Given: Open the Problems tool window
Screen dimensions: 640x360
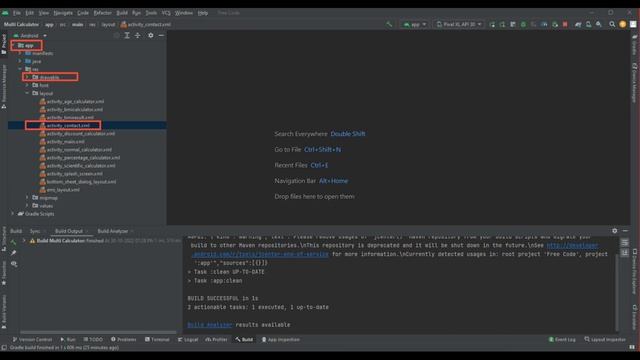Looking at the screenshot, I should tap(123, 339).
